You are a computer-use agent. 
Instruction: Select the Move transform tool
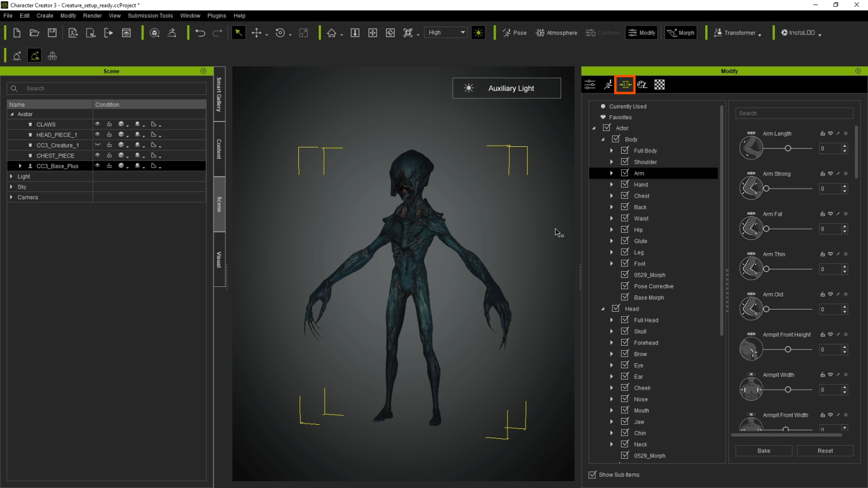(257, 33)
